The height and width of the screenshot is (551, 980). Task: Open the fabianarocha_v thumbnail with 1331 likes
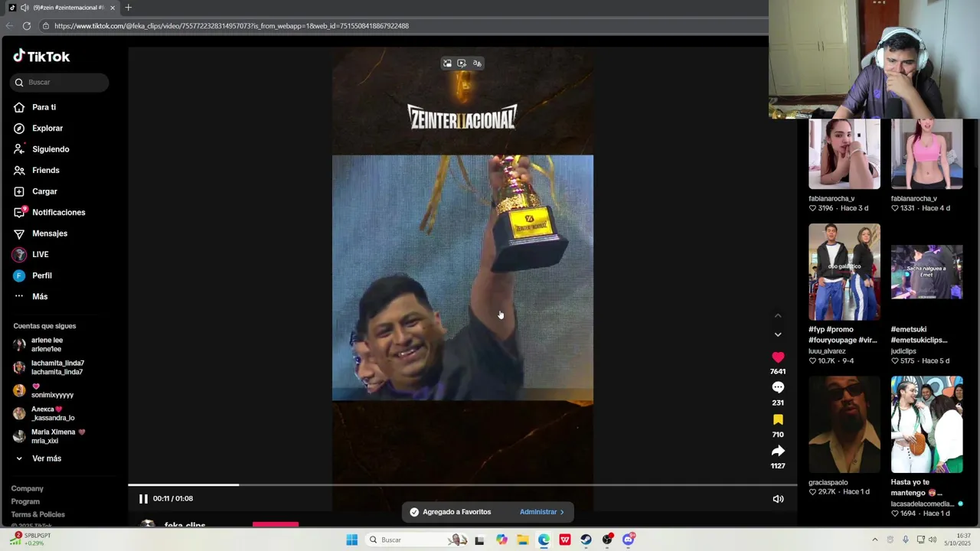[x=926, y=154]
